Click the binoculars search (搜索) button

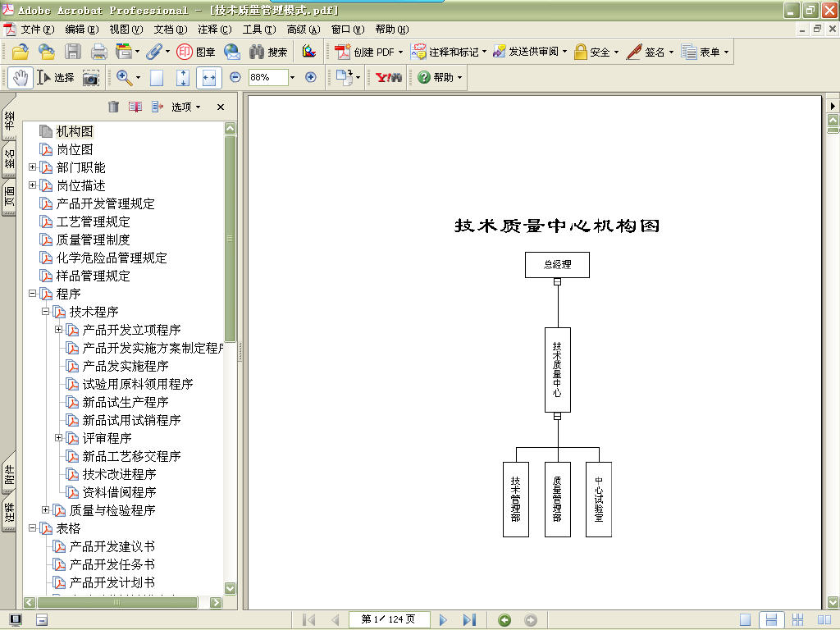[268, 52]
